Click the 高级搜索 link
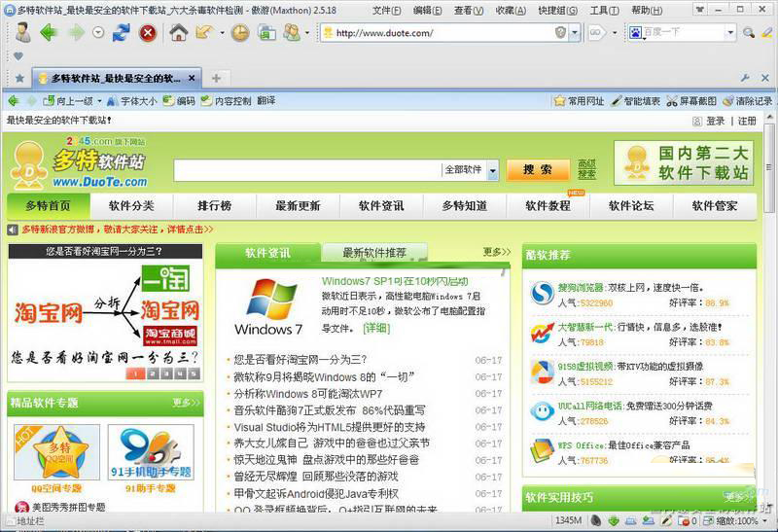778x532 pixels. [586, 169]
